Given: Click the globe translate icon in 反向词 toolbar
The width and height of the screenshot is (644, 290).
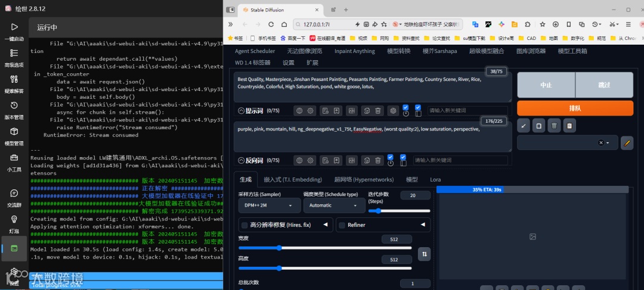Looking at the screenshot, I should click(x=299, y=160).
